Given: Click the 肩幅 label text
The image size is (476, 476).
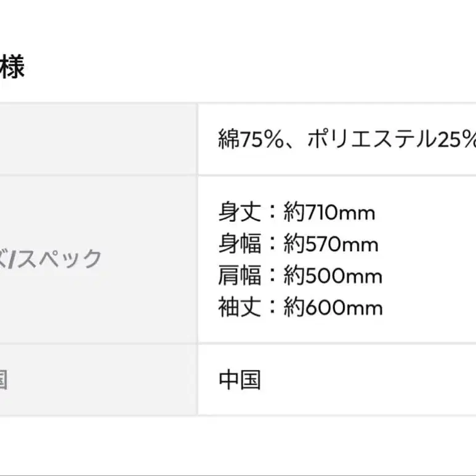Looking at the screenshot, I should (x=240, y=276).
